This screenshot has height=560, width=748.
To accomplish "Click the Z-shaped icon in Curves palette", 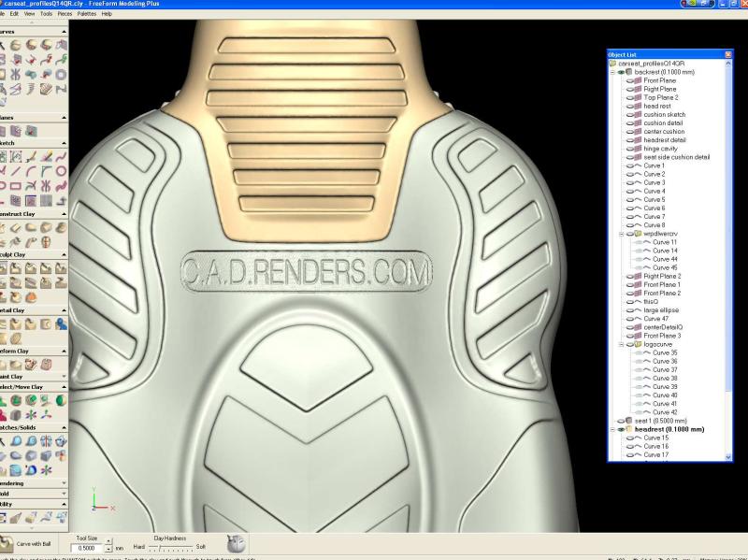I will point(61,89).
